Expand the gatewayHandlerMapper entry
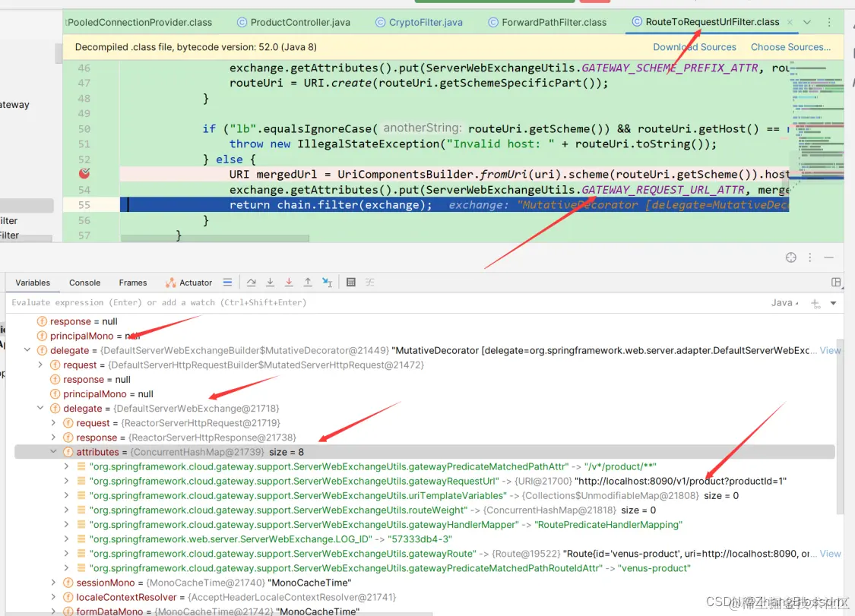 [67, 524]
